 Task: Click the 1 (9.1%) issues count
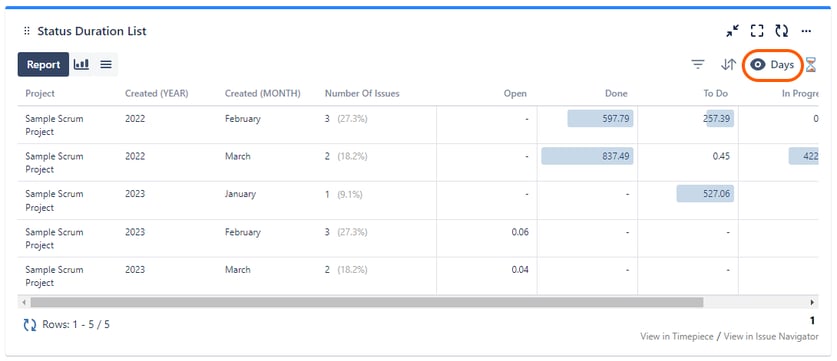click(343, 194)
